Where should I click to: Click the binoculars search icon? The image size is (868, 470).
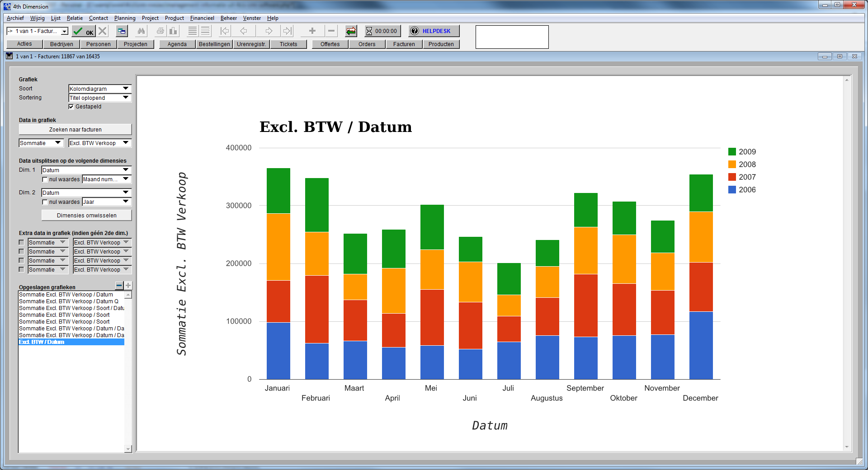click(x=142, y=31)
